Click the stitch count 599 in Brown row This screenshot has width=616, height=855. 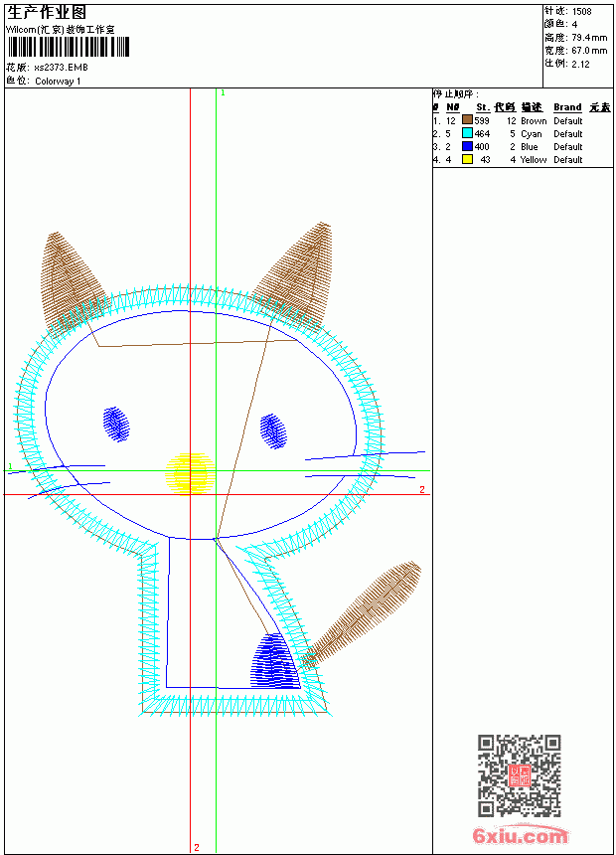[x=482, y=121]
